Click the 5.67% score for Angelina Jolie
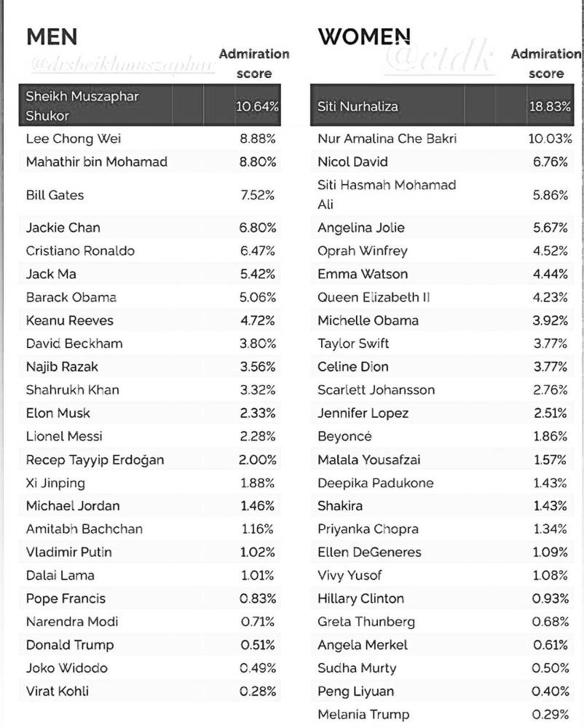The width and height of the screenshot is (584, 728). (550, 228)
